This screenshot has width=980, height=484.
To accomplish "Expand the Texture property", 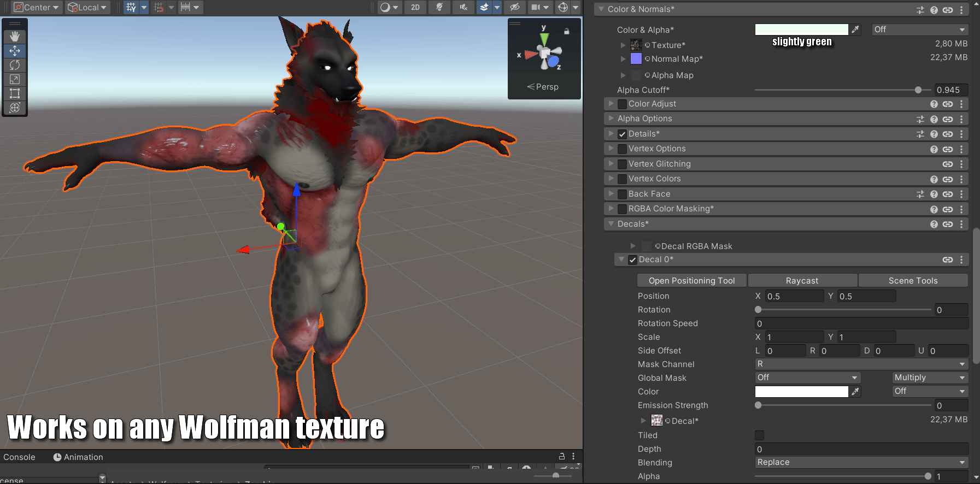I will tap(623, 45).
